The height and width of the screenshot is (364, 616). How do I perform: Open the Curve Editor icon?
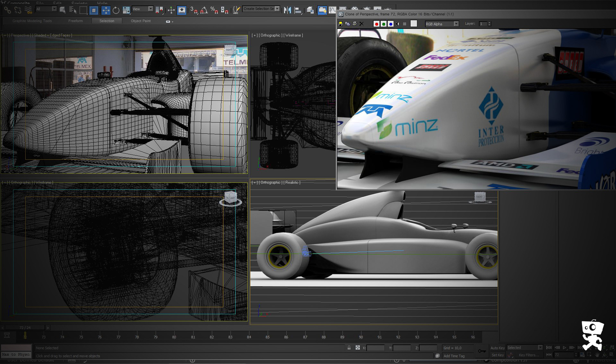332,10
